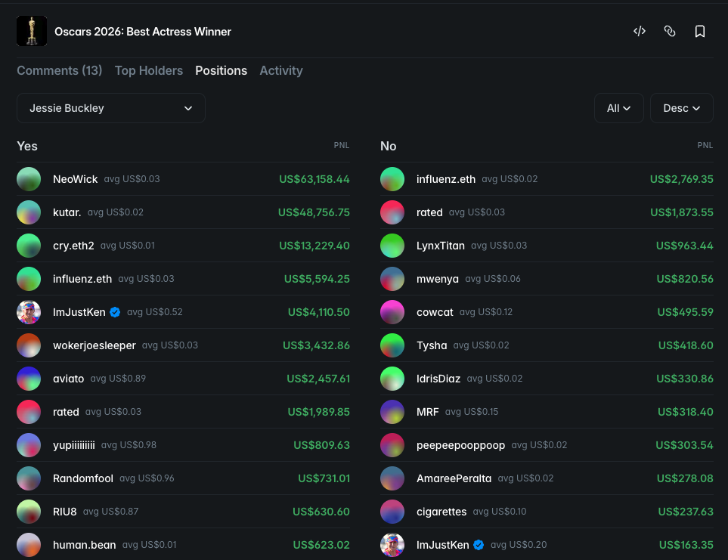Screen dimensions: 728x560
Task: Click RIU8's avatar icon
Action: tap(29, 512)
